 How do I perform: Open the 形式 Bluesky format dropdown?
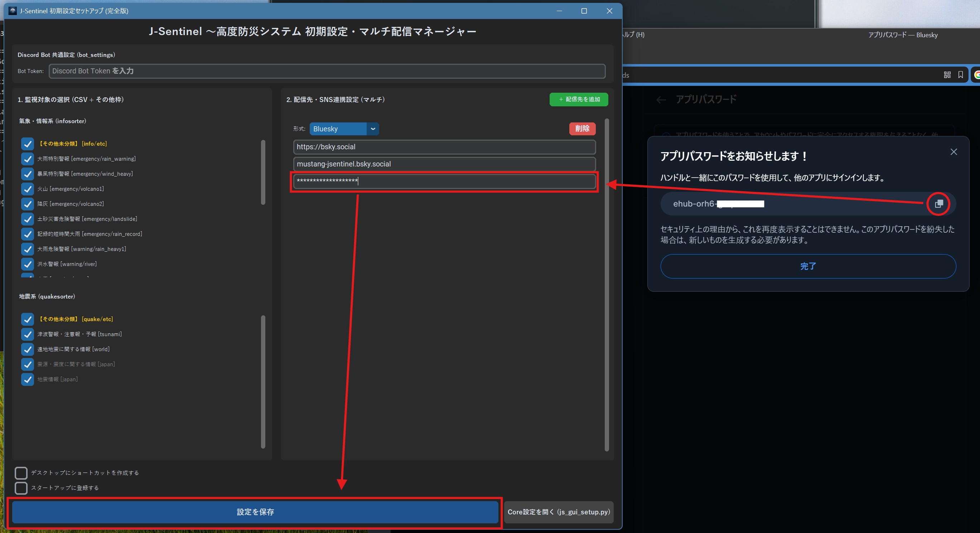[344, 129]
